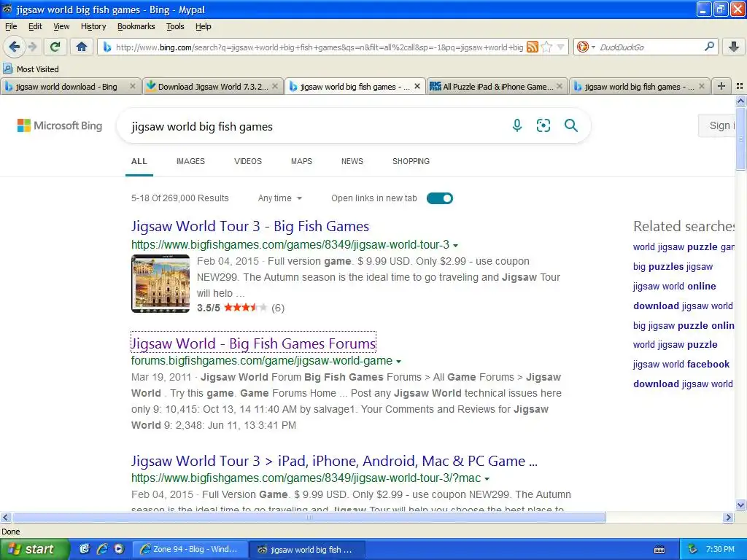Click related search 'world jigsaw puzzle'
747x560 pixels.
[x=675, y=345]
